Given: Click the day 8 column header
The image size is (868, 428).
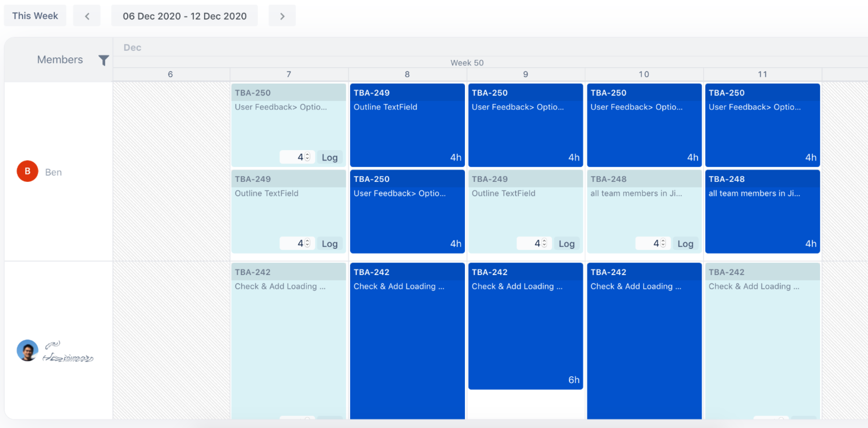Looking at the screenshot, I should [x=407, y=74].
